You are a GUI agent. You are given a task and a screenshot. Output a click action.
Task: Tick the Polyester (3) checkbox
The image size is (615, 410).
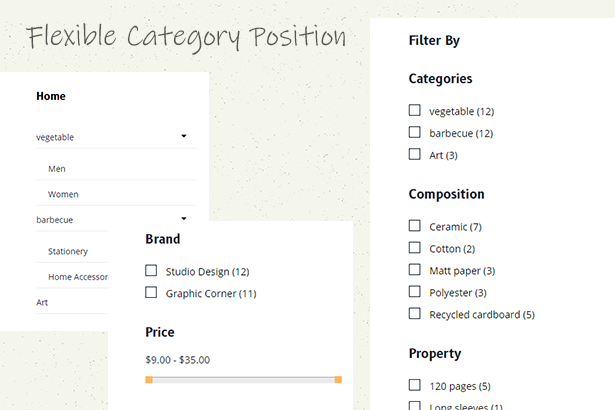point(415,292)
